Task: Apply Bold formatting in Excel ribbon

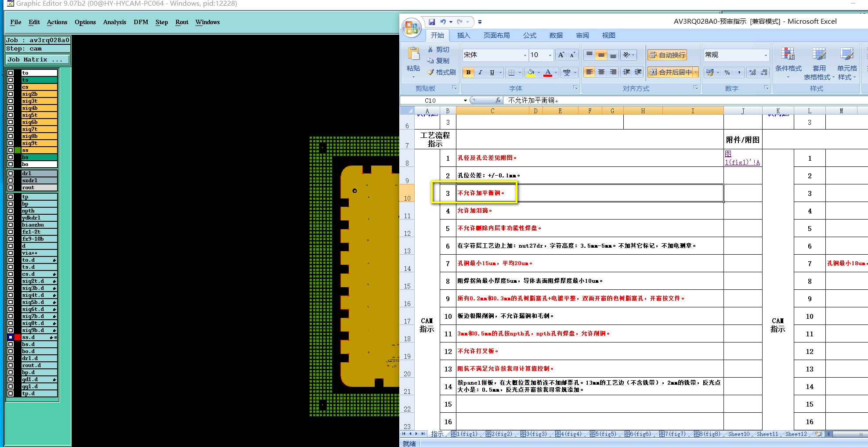Action: (468, 72)
